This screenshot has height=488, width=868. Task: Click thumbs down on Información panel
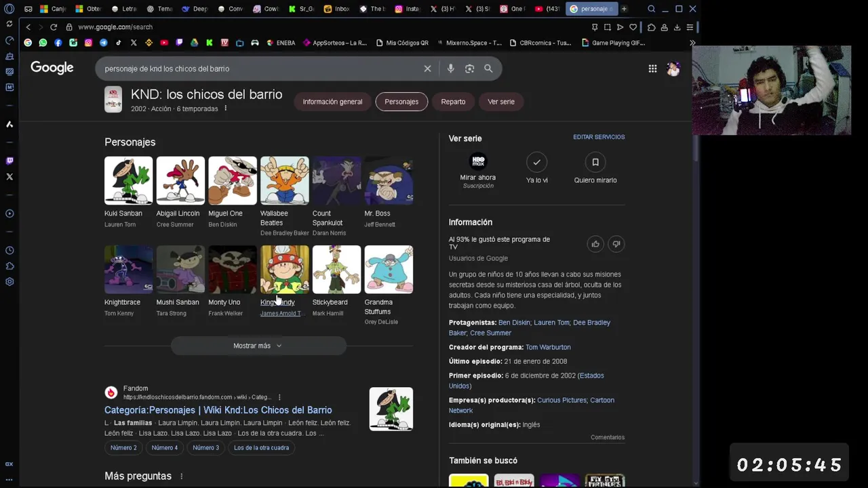pyautogui.click(x=616, y=244)
